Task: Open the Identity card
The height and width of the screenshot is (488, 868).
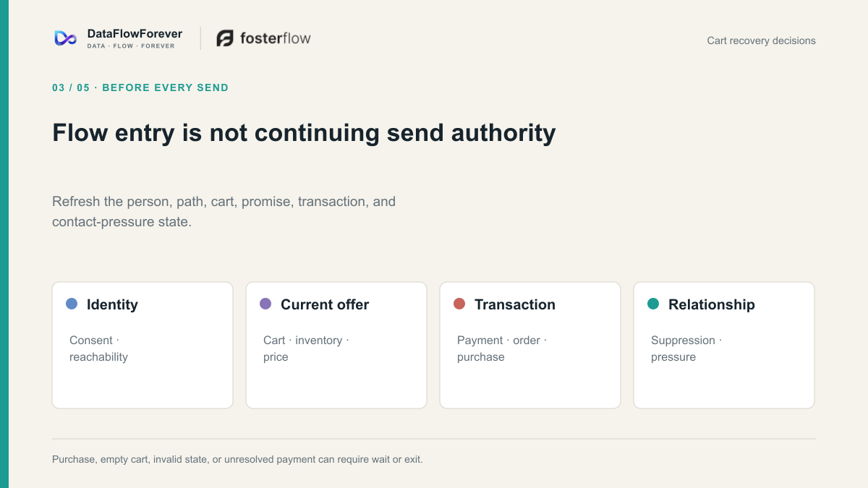Action: pos(142,345)
